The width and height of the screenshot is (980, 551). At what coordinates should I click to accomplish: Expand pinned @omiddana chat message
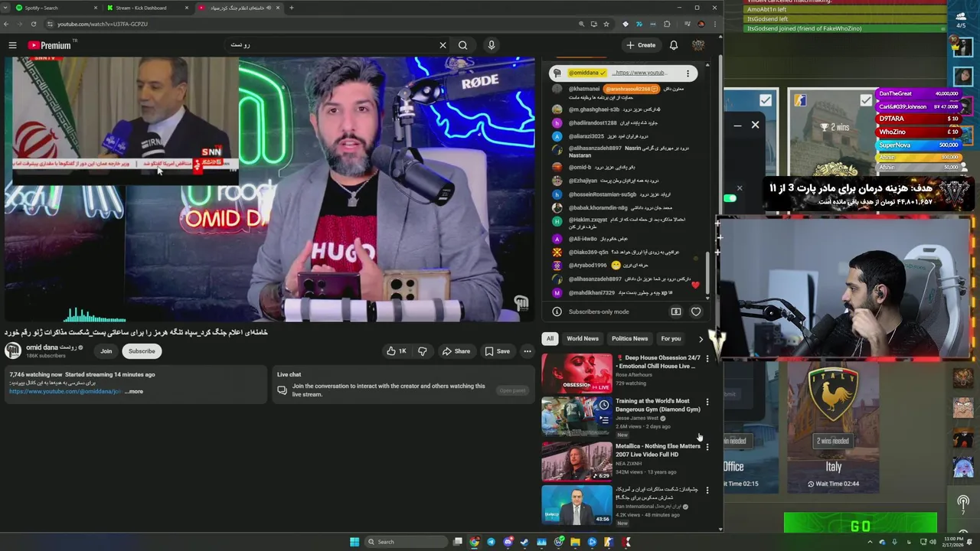(x=622, y=73)
